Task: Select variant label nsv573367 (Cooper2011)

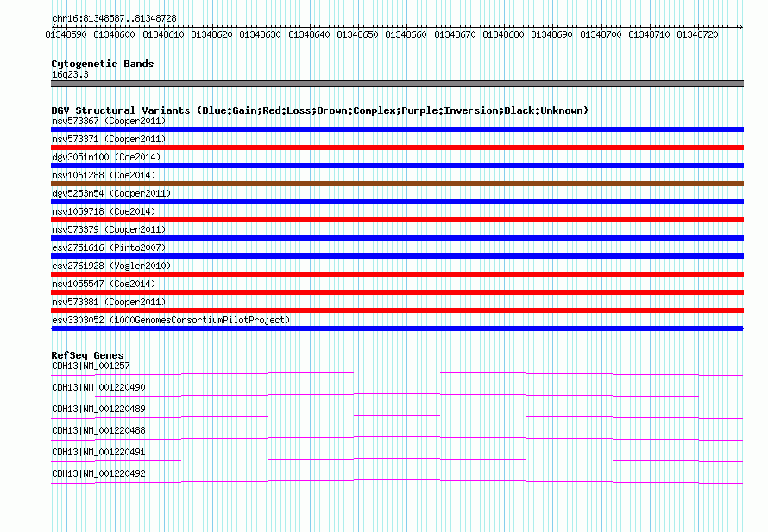Action: pos(109,121)
